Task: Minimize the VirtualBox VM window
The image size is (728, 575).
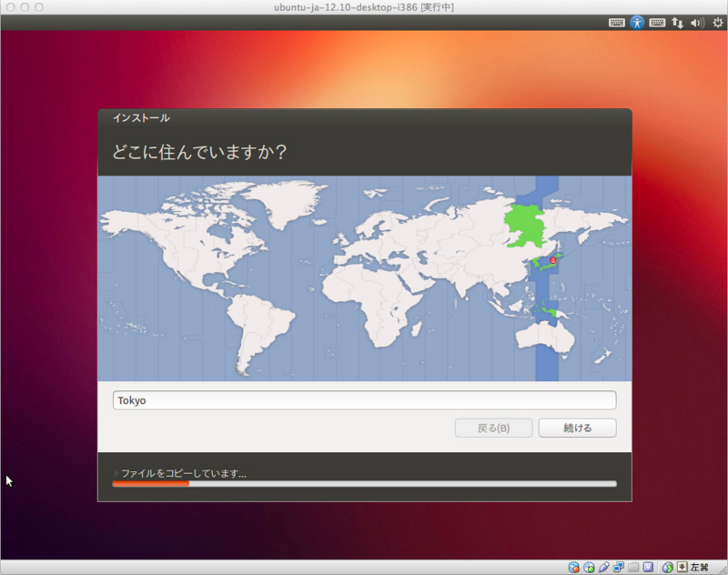Action: (x=25, y=7)
